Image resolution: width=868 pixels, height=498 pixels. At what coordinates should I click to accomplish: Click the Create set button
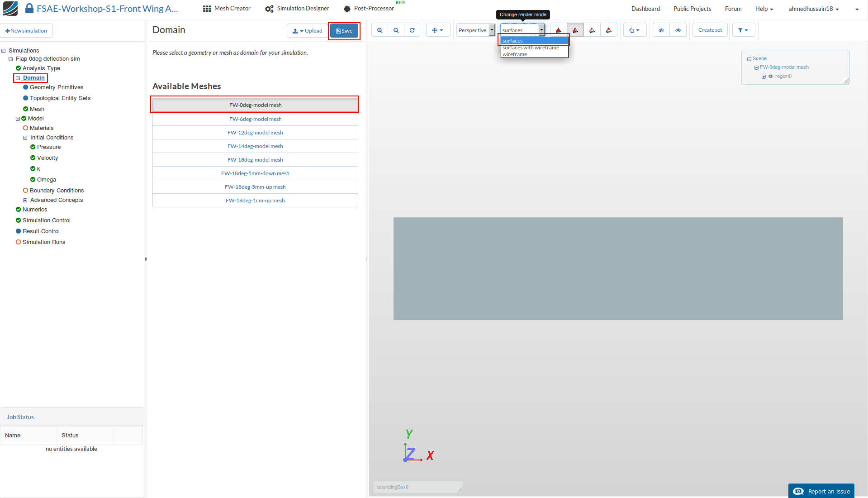710,30
